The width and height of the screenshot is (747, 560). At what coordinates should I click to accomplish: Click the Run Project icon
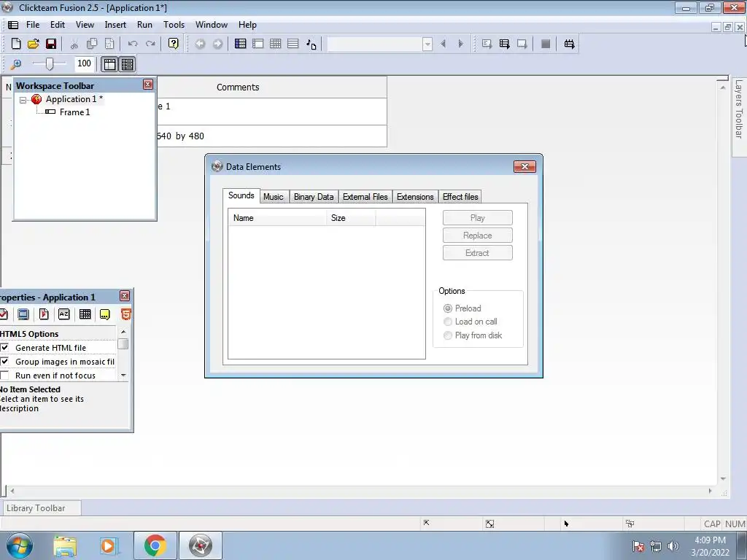click(487, 44)
